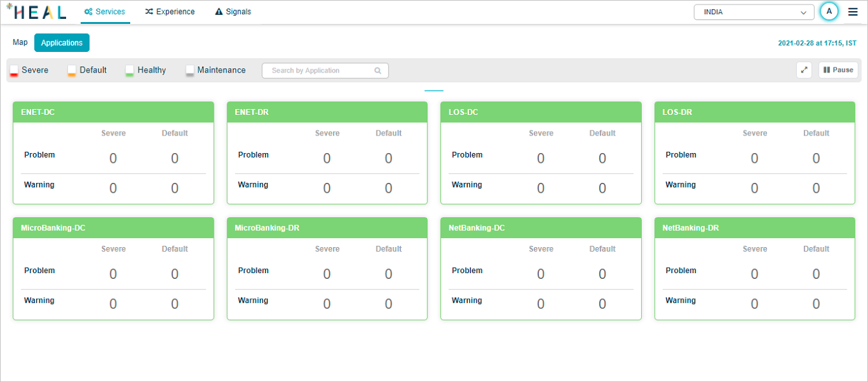Open the NetBanking-DC application card header
This screenshot has width=868, height=382.
541,228
